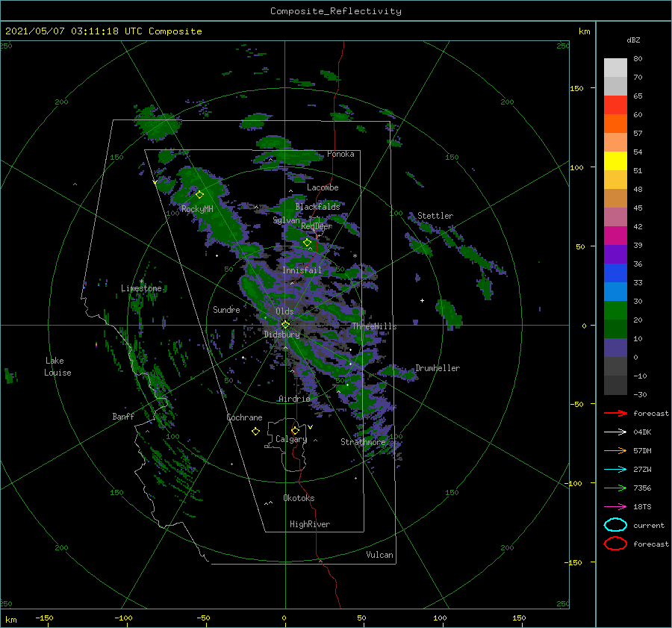The image size is (672, 628).
Task: Click the Vulcan city label
Action: click(379, 555)
